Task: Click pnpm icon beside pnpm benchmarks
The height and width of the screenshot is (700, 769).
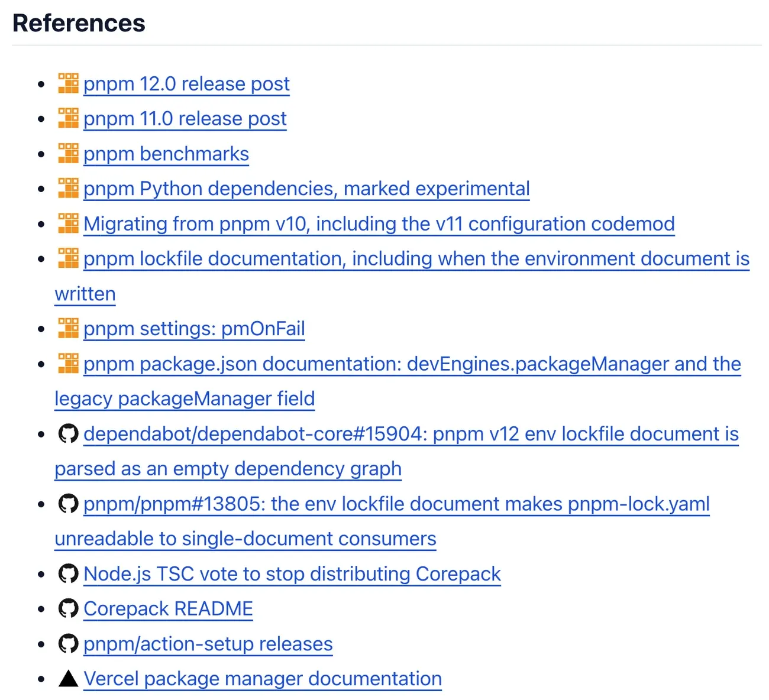Action: [x=68, y=153]
